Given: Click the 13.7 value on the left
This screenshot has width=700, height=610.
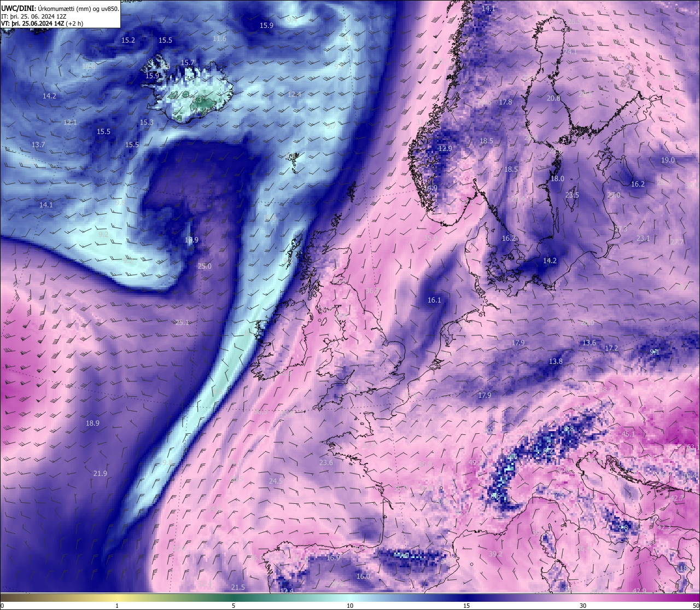Looking at the screenshot, I should 38,145.
